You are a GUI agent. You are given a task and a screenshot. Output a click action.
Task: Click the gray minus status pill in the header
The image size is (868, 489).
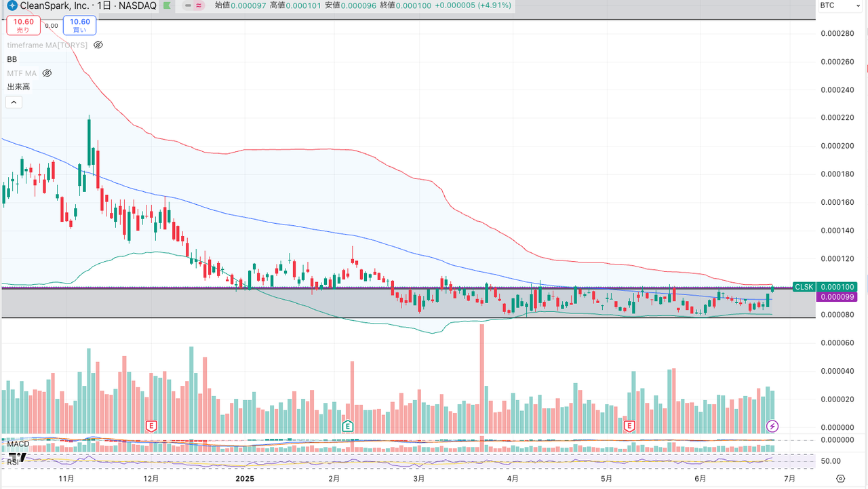pos(186,5)
